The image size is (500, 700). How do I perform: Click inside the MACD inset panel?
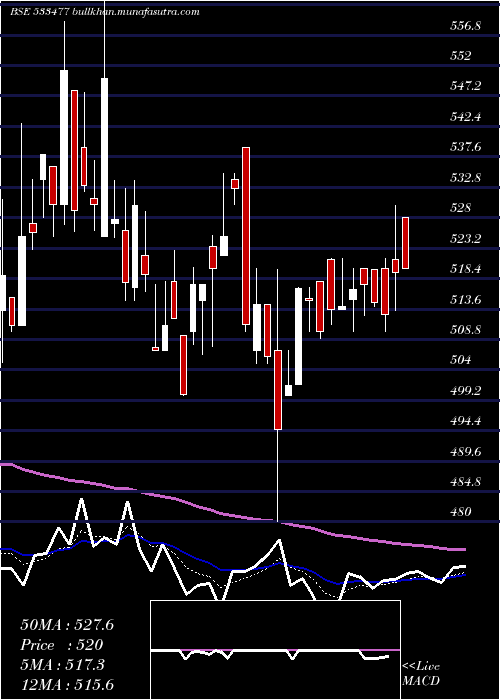coord(275,650)
